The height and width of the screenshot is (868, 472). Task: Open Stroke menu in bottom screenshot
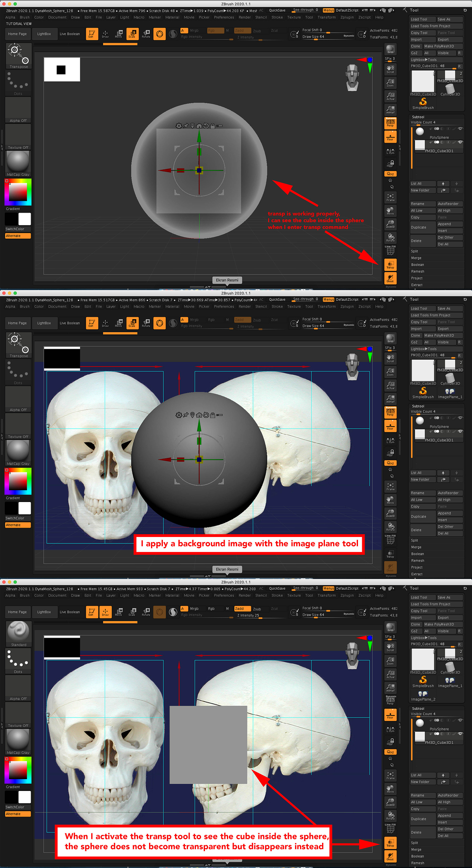[277, 596]
